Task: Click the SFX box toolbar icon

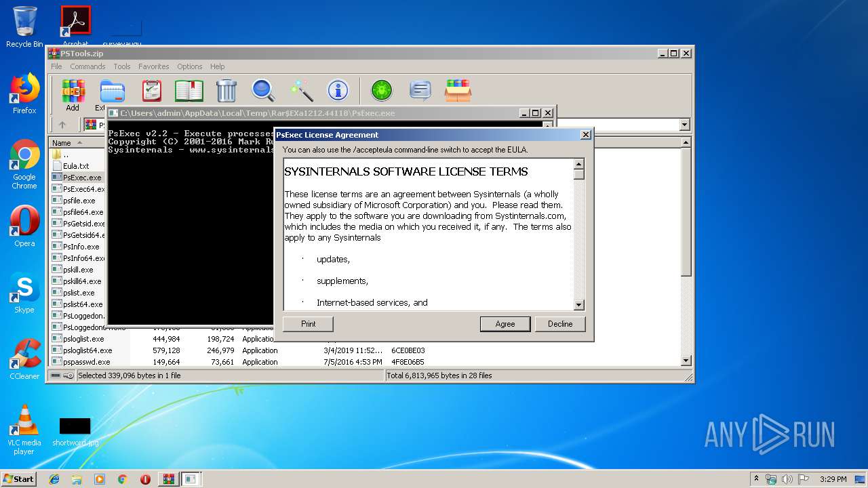Action: tap(458, 90)
